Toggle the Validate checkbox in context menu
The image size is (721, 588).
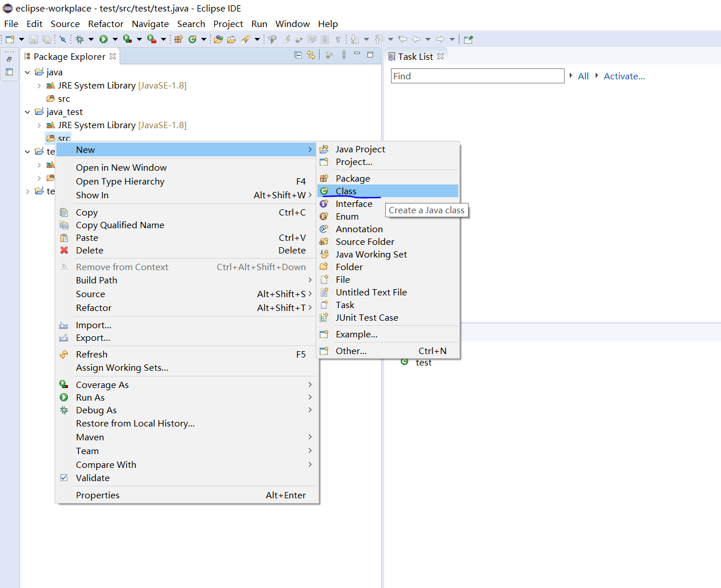tap(64, 478)
